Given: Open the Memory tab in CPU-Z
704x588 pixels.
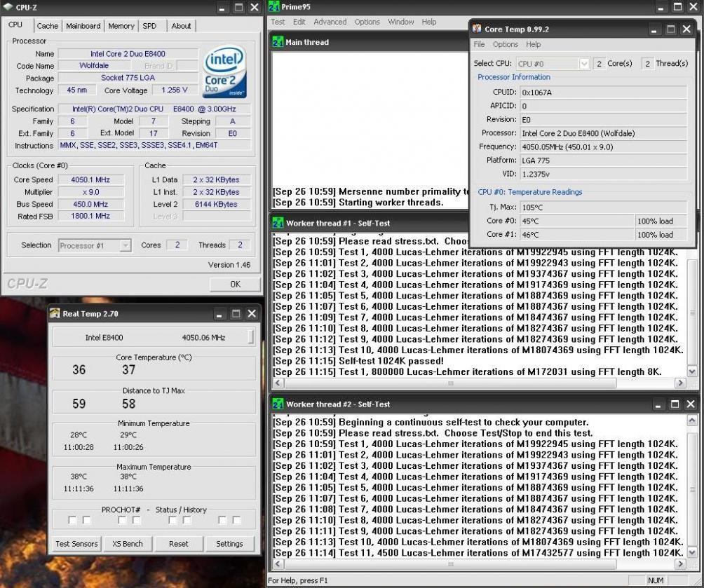Looking at the screenshot, I should click(121, 26).
